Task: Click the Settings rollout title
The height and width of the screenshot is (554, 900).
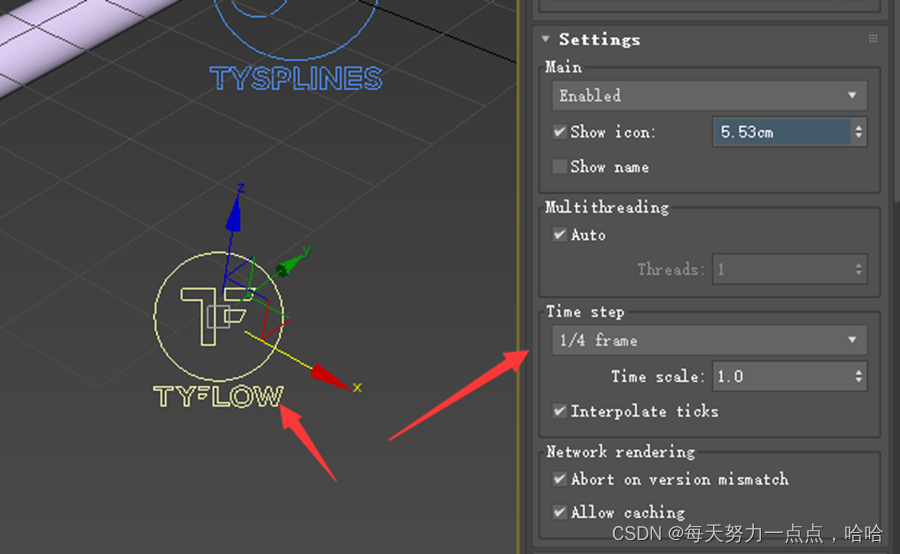Action: point(599,40)
